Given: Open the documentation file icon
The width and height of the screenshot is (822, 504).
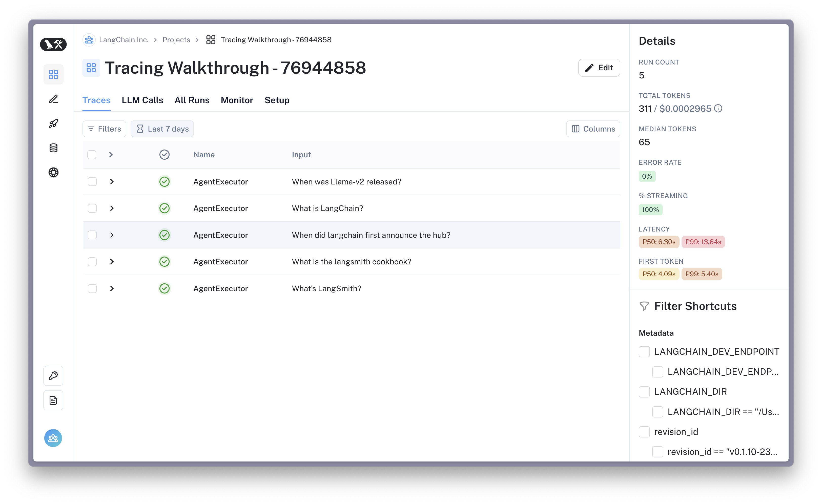Looking at the screenshot, I should coord(53,400).
